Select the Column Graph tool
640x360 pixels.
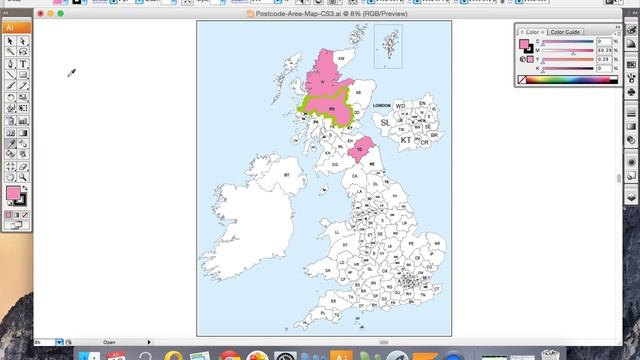pos(23,121)
